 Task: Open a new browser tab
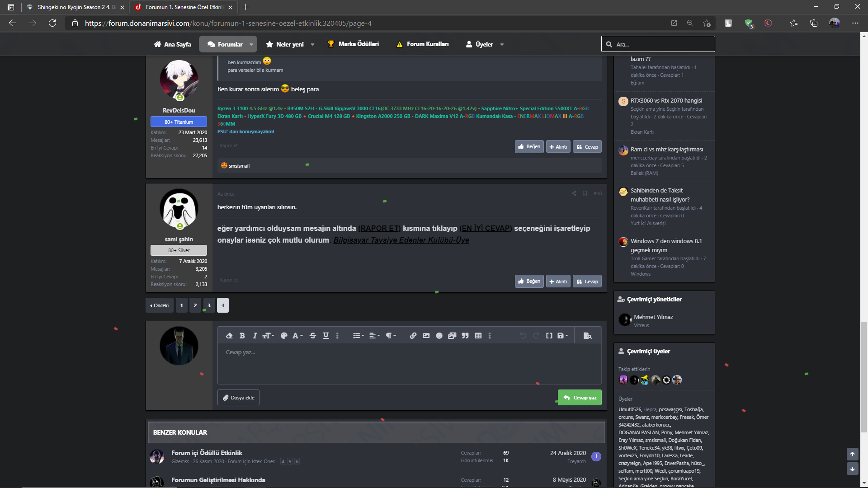245,7
